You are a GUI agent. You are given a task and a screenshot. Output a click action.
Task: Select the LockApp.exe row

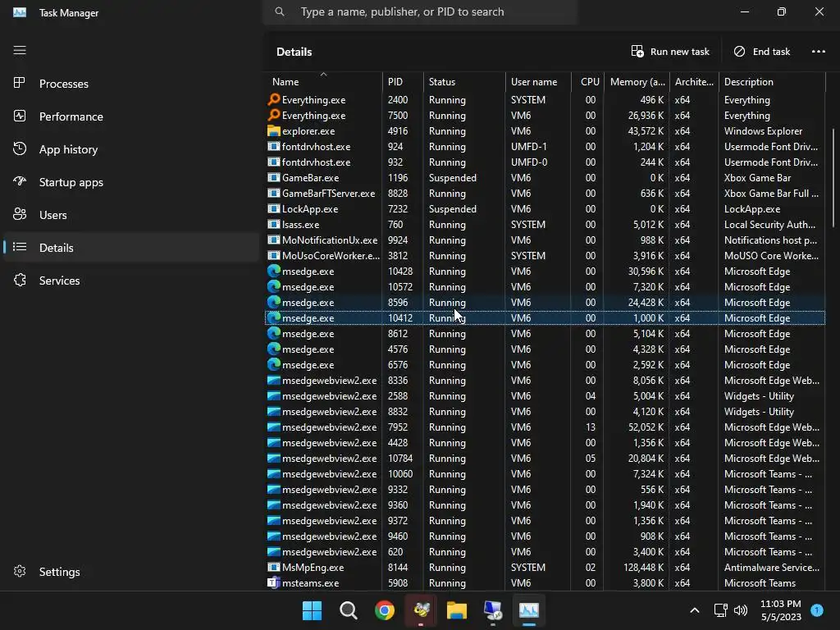click(x=545, y=209)
